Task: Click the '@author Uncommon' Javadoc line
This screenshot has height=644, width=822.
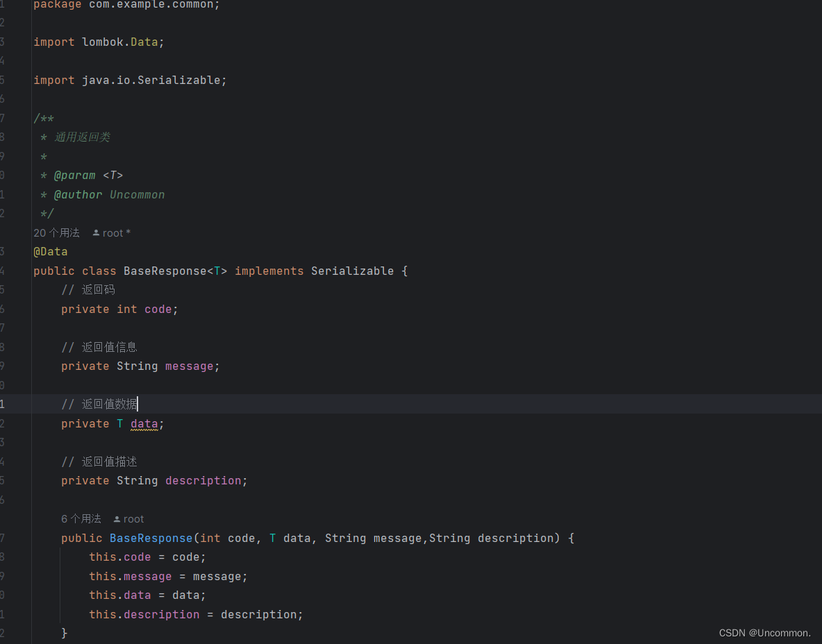Action: tap(109, 194)
